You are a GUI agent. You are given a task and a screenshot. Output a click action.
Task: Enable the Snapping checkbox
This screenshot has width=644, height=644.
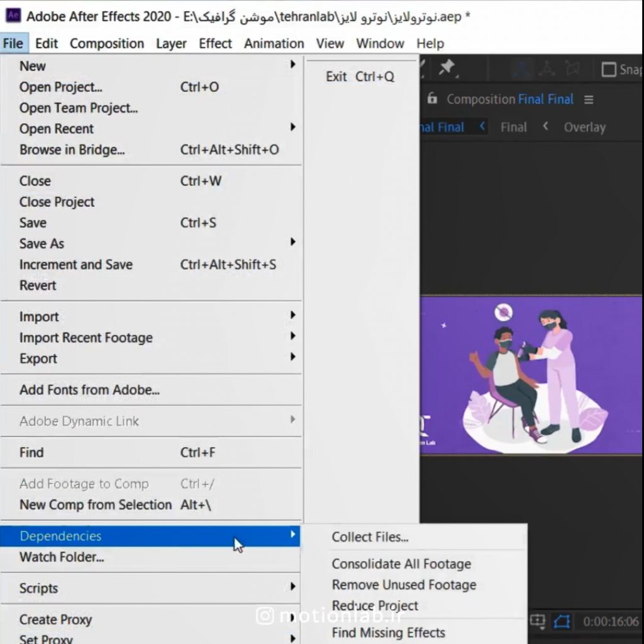click(609, 69)
